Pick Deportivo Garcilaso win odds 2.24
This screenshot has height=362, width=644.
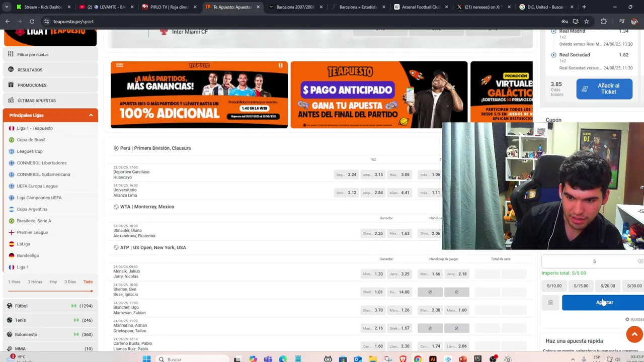tap(346, 174)
